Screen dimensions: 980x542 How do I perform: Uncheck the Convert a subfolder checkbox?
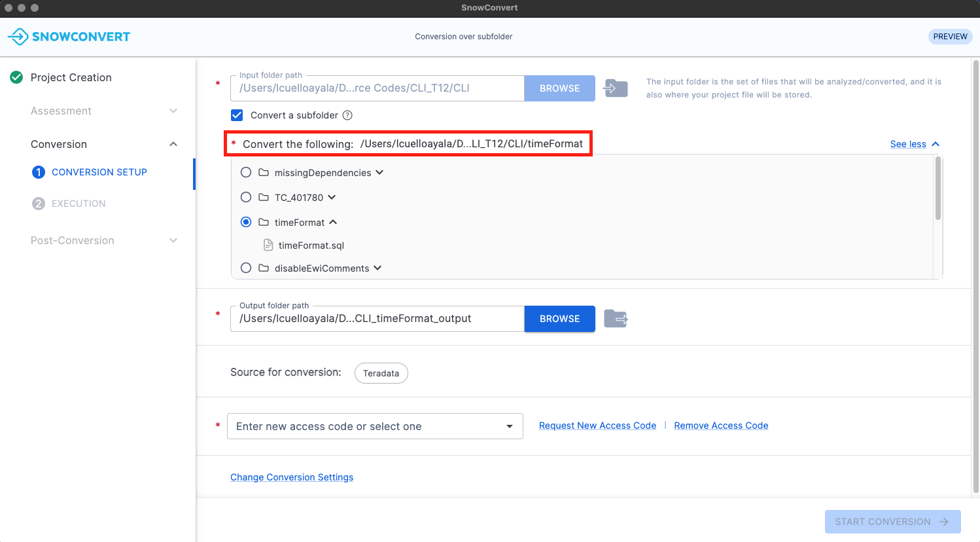237,115
